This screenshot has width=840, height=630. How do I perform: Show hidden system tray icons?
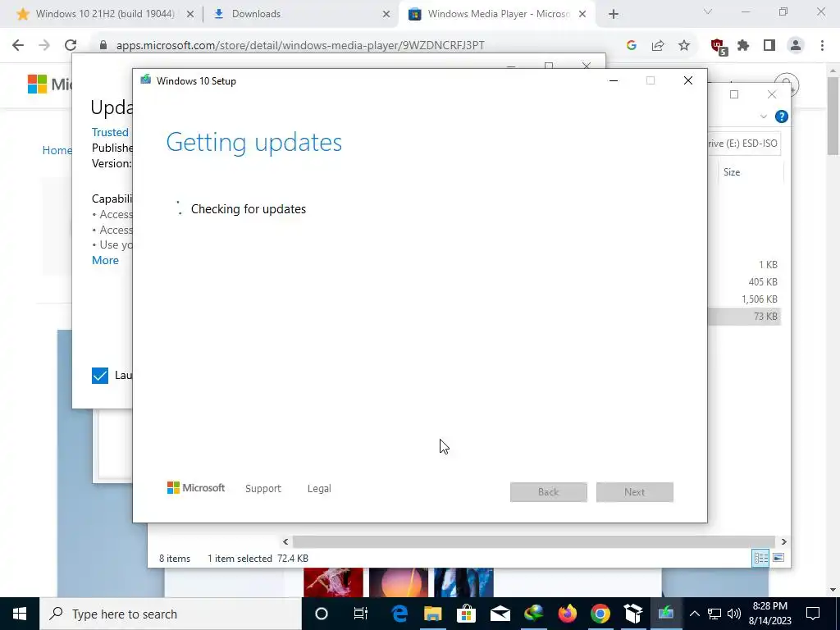tap(694, 614)
